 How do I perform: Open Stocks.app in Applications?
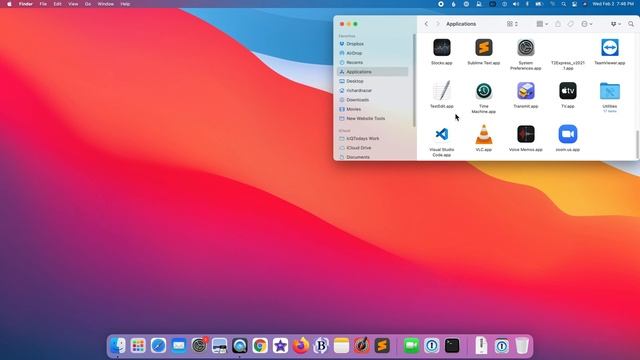[442, 48]
